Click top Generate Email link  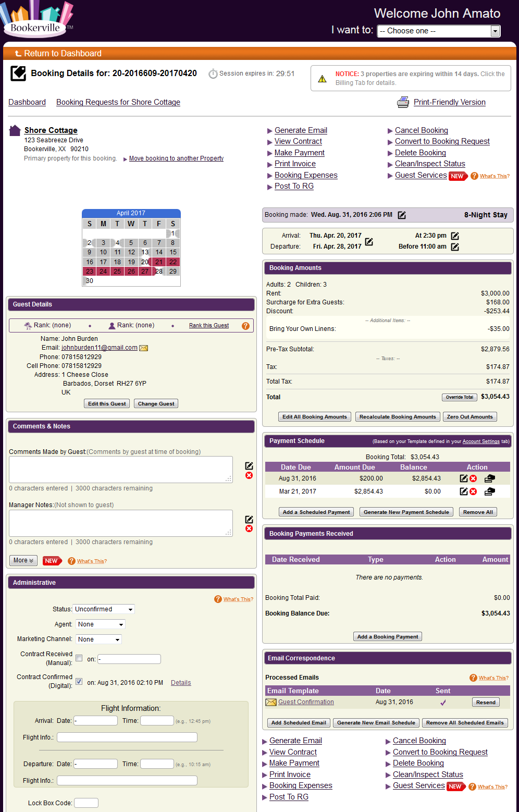click(x=301, y=130)
